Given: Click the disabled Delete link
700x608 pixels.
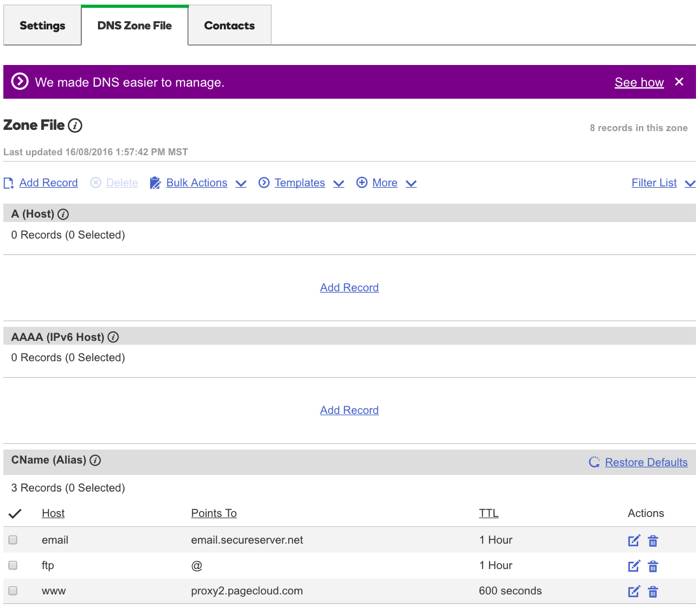Looking at the screenshot, I should [x=122, y=183].
